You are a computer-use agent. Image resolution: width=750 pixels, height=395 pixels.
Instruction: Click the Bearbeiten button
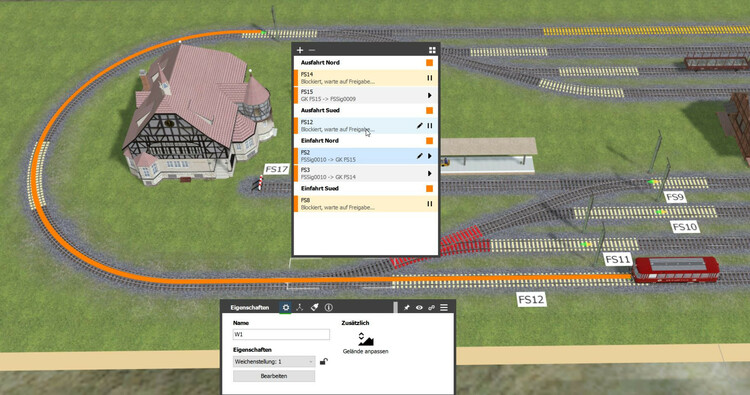pos(274,376)
